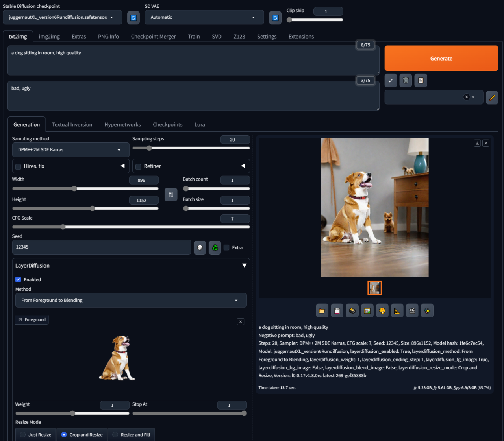Clear the selected styles with the x

(467, 97)
